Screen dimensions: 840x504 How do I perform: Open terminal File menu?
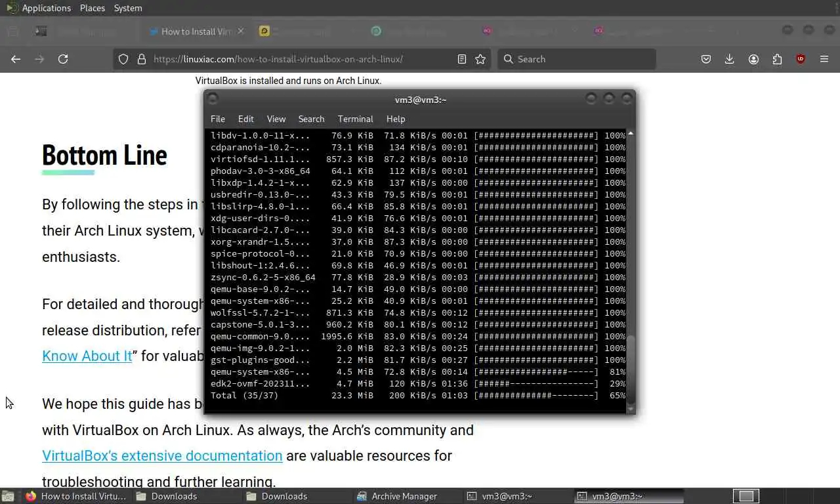tap(218, 119)
